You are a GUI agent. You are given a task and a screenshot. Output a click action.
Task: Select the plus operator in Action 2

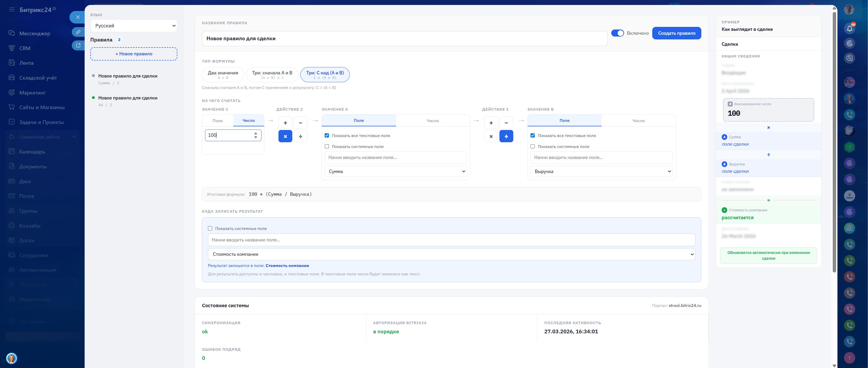pyautogui.click(x=285, y=123)
